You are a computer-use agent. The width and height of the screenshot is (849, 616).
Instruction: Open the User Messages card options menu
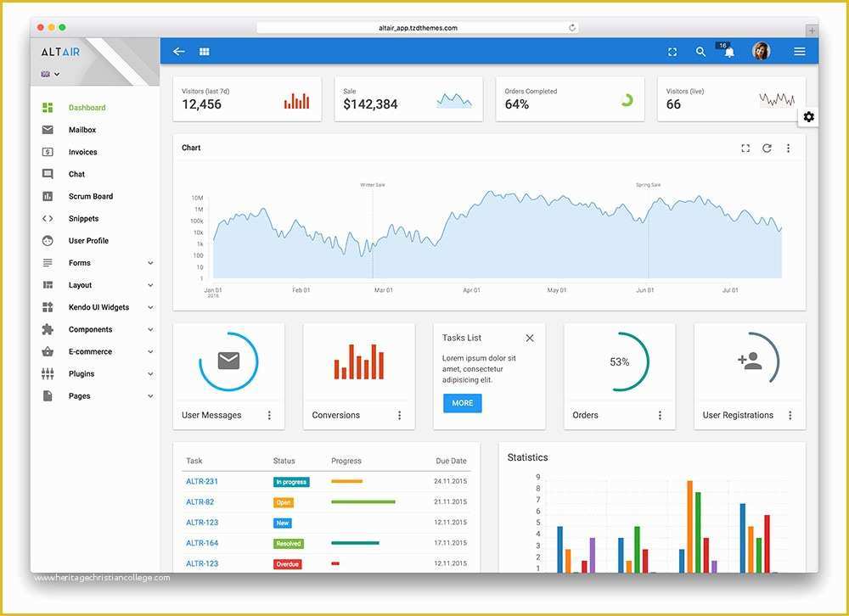tap(269, 415)
